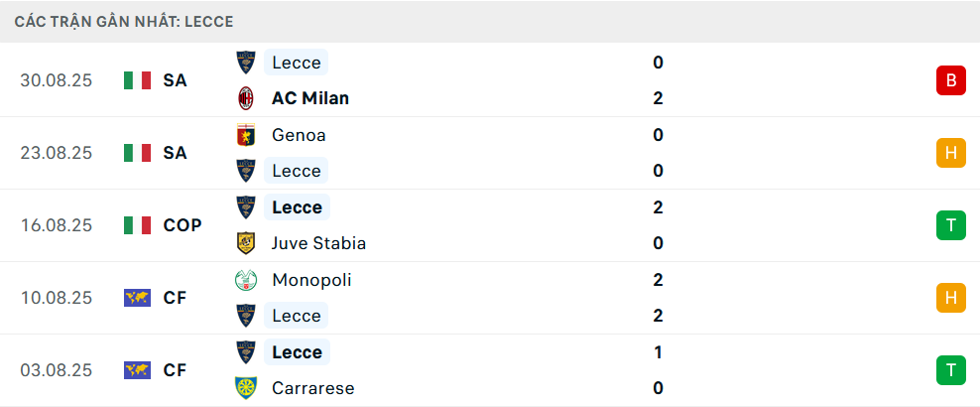This screenshot has height=407, width=980.
Task: Open the Monopoli team link
Action: click(310, 280)
